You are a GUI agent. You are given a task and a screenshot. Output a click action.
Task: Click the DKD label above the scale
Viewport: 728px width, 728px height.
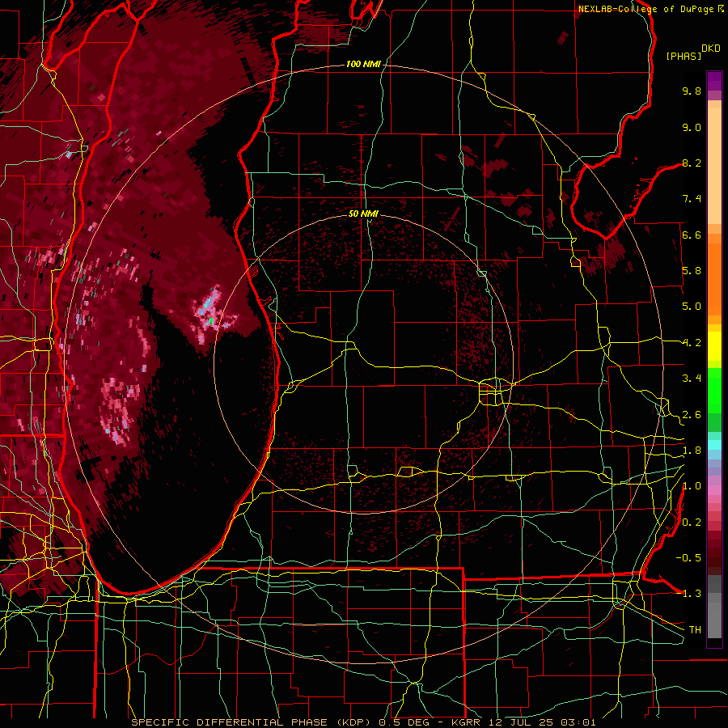pos(710,49)
